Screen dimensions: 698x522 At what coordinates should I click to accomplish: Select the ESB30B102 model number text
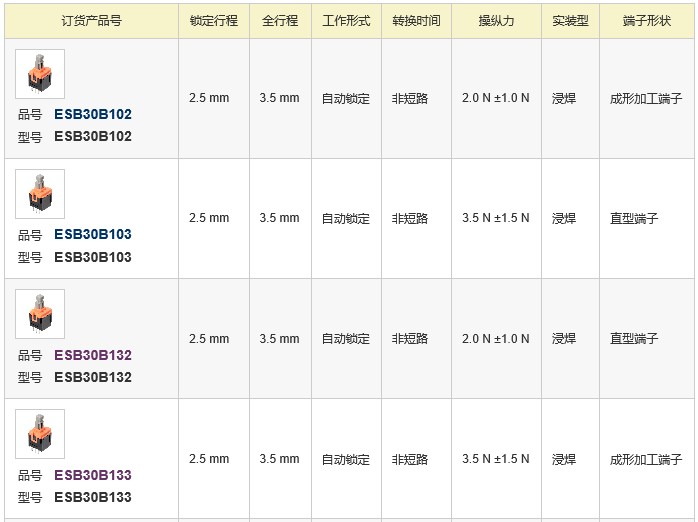tap(93, 137)
